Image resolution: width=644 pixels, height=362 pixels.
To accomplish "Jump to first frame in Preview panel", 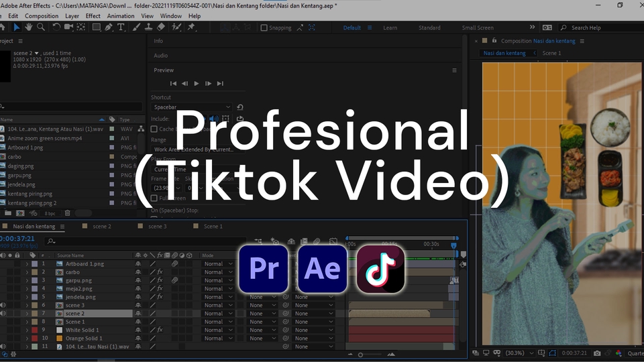I will [x=173, y=83].
